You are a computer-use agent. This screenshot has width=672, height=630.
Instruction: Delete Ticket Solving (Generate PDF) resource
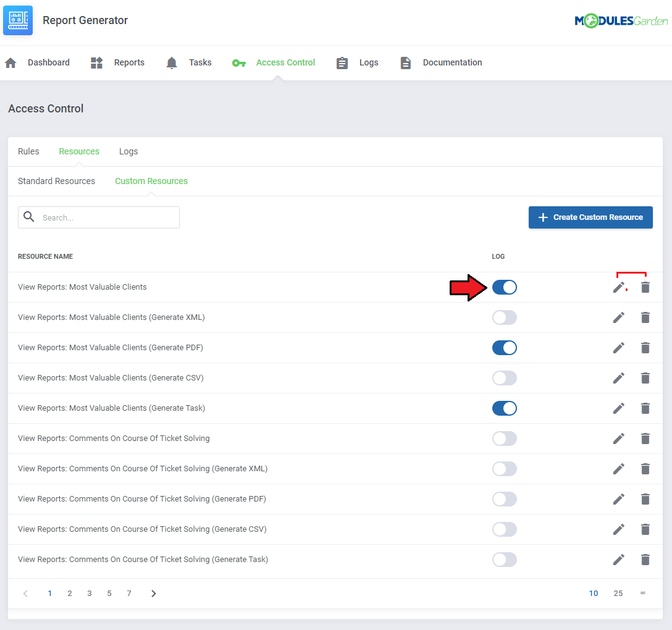[645, 499]
